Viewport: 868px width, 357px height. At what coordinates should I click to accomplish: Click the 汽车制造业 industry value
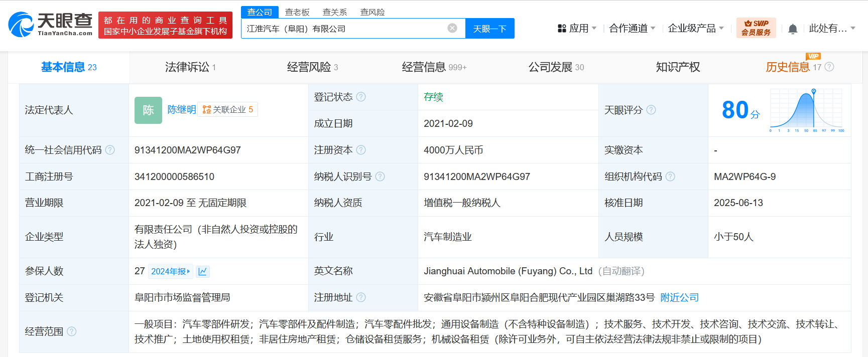pyautogui.click(x=448, y=237)
